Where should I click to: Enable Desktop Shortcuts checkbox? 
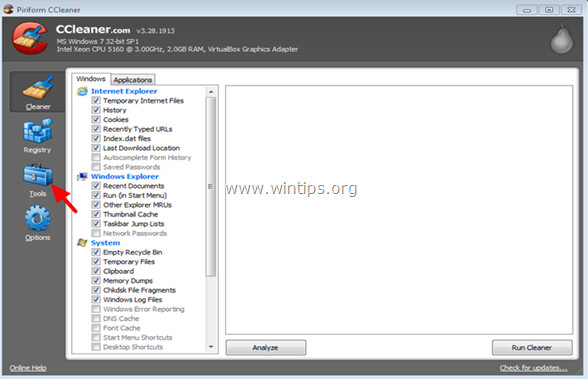[96, 347]
